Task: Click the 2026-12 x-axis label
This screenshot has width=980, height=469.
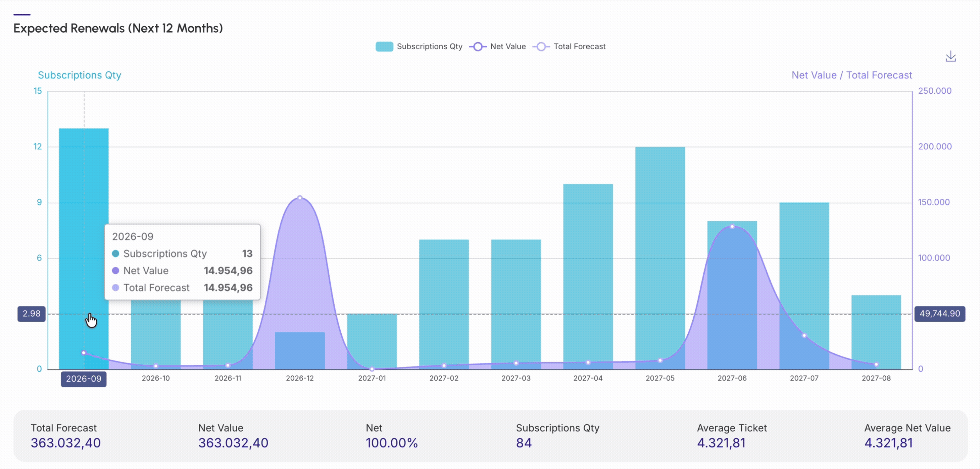Action: (x=300, y=379)
